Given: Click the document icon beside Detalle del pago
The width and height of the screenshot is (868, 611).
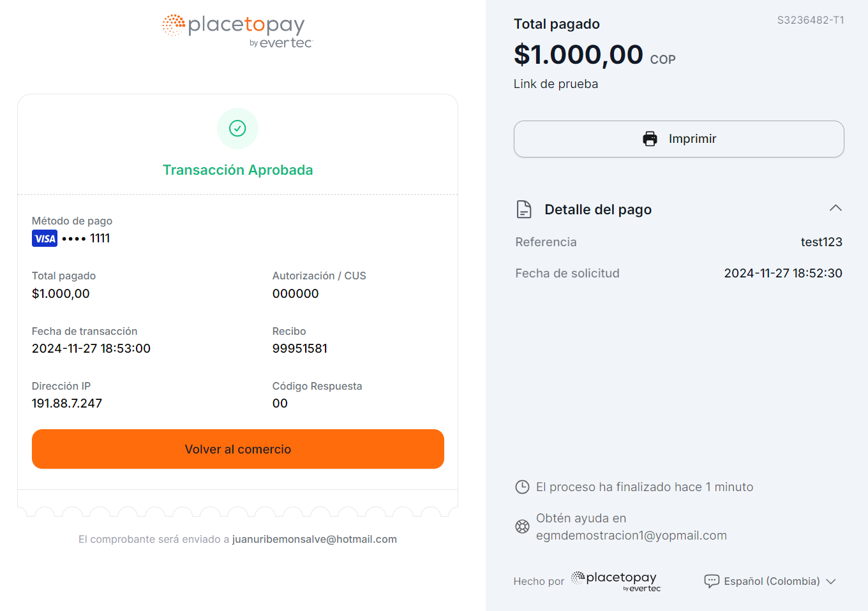Looking at the screenshot, I should (x=524, y=209).
